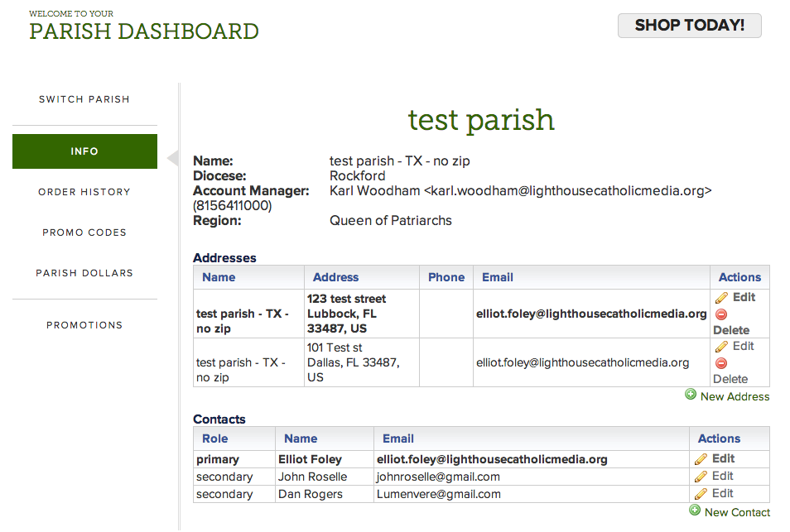Click the pencil edit icon for Dallas address
This screenshot has width=790, height=532.
pyautogui.click(x=721, y=347)
